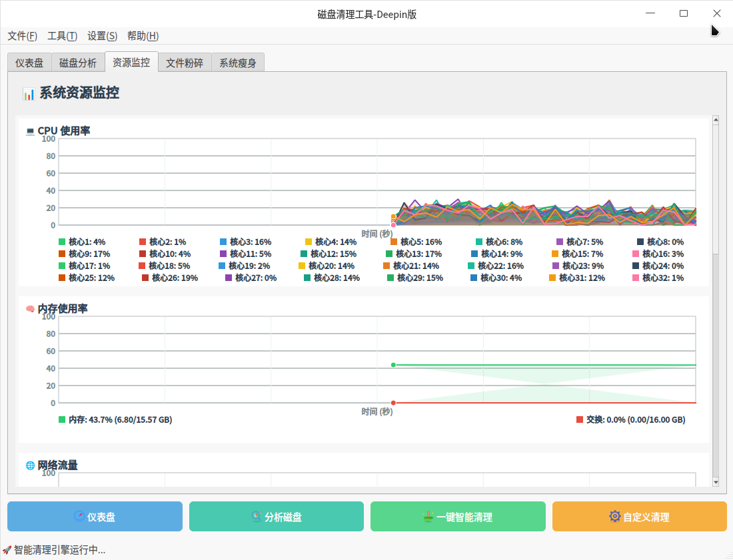
Task: Click the gear icon on 自定义清理 button
Action: [614, 517]
